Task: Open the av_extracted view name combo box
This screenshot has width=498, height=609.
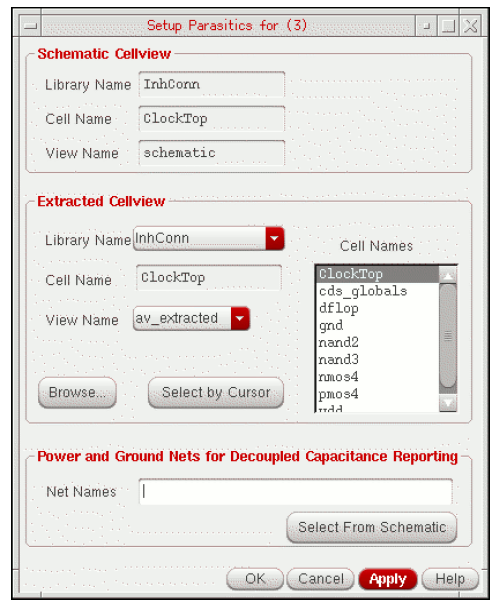Action: pos(191,318)
